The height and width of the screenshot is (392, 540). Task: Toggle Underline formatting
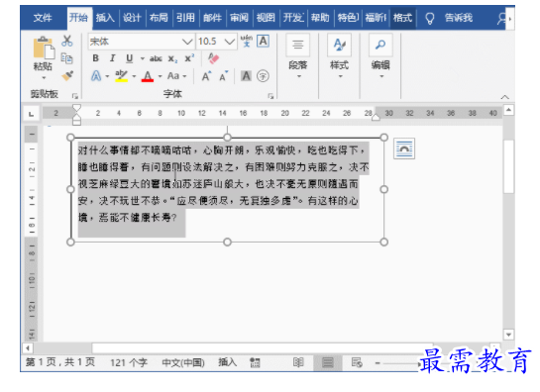click(130, 58)
